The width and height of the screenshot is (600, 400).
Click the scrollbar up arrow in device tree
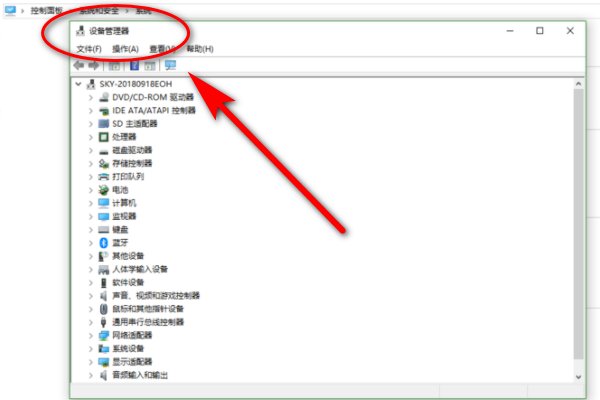pyautogui.click(x=578, y=84)
